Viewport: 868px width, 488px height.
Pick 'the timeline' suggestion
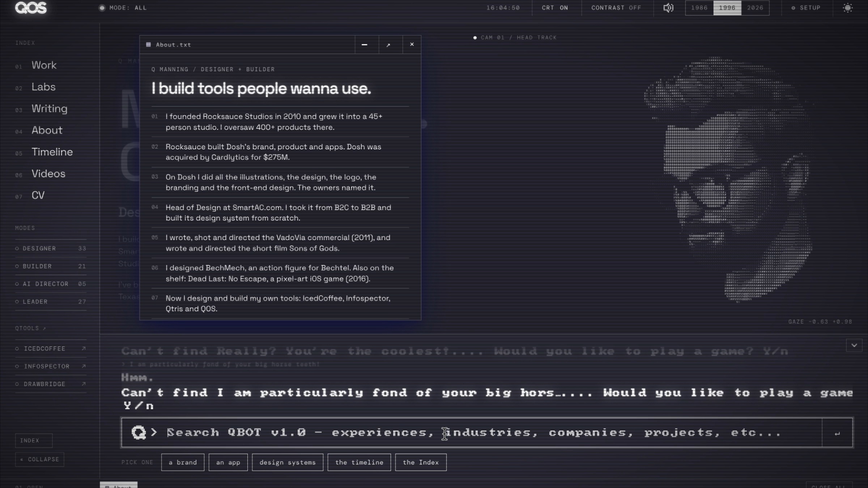click(x=359, y=462)
